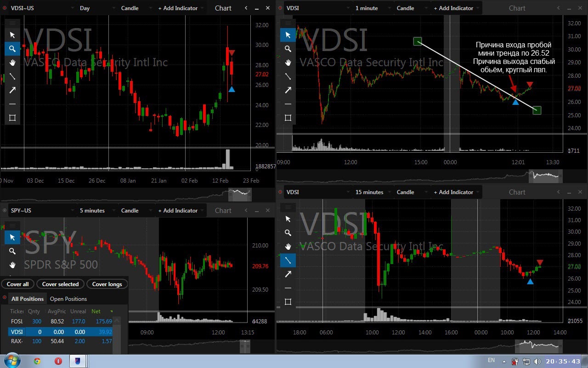This screenshot has height=368, width=588.
Task: Sort positions by the Unreal column header
Action: pos(78,311)
